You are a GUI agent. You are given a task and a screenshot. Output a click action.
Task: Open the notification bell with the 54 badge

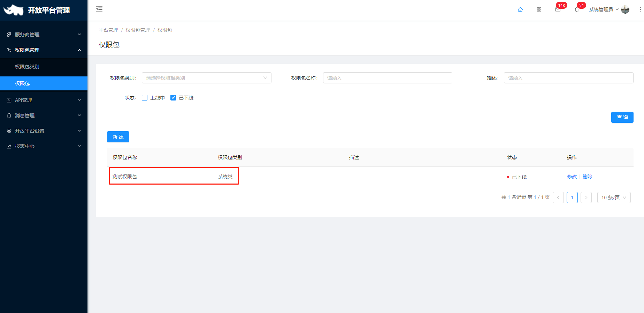(x=577, y=9)
